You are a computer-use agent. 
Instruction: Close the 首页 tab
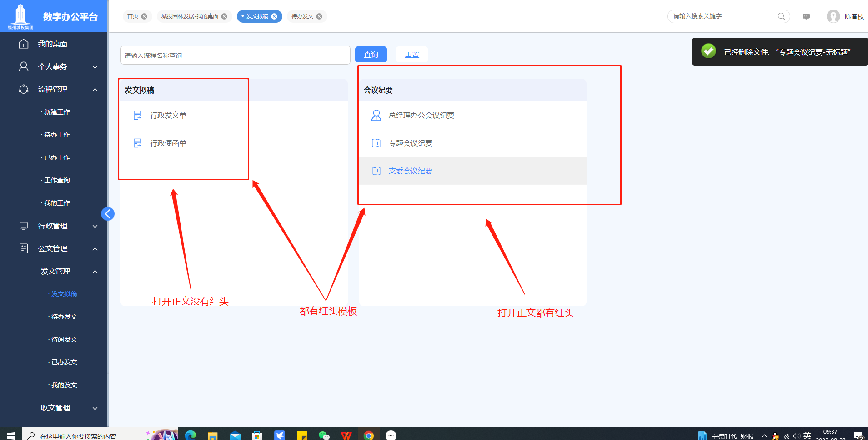coord(144,16)
